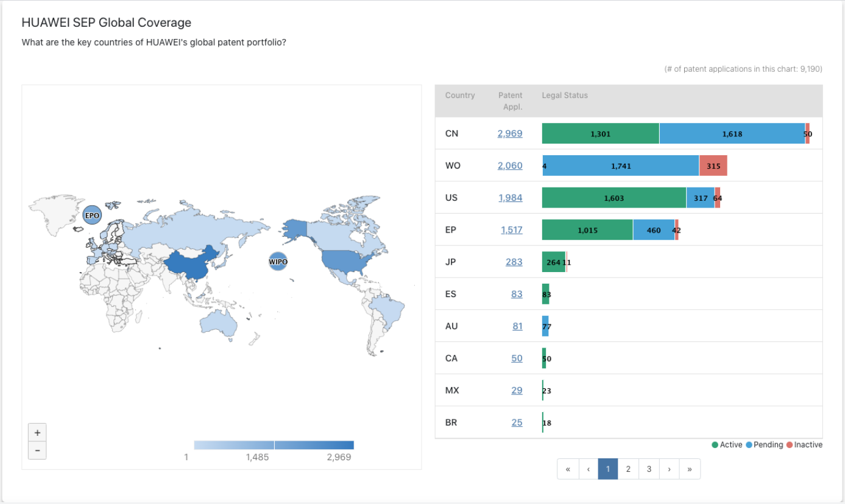Screen dimensions: 845x504
Task: Open JP patent applications link 283
Action: [x=514, y=262]
